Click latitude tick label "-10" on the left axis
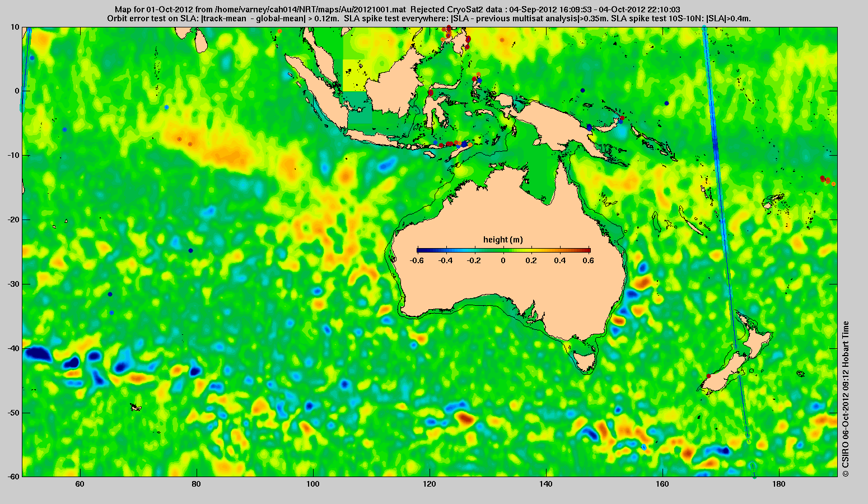This screenshot has height=504, width=868. pyautogui.click(x=13, y=155)
